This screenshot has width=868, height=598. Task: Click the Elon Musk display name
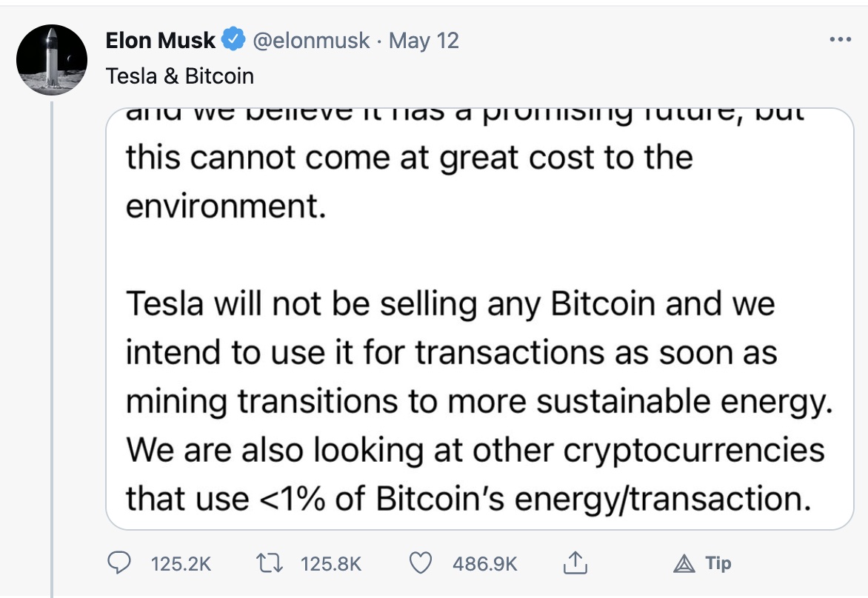(x=160, y=41)
